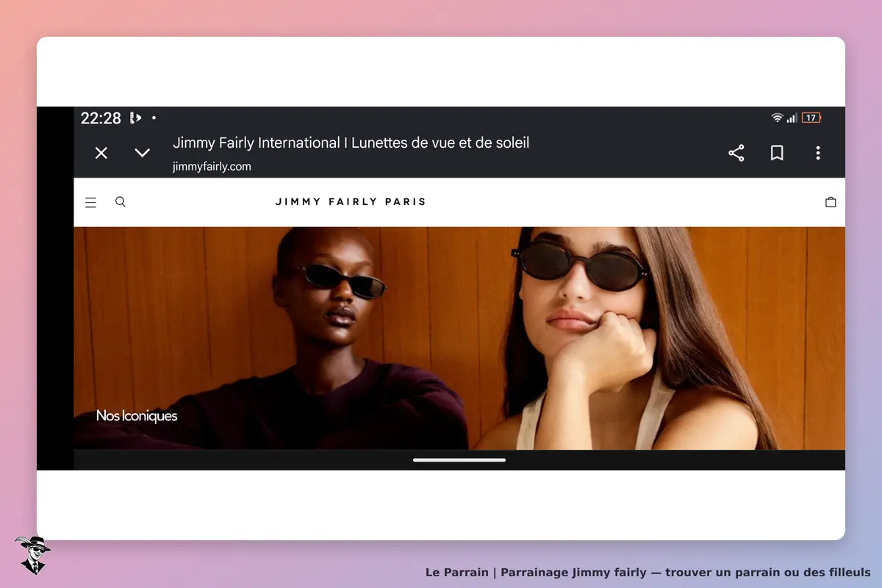Viewport: 882px width, 588px height.
Task: Open the site search magnifier
Action: (121, 201)
